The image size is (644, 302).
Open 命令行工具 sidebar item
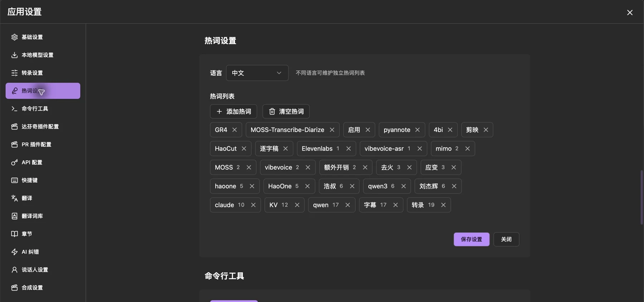click(x=43, y=109)
